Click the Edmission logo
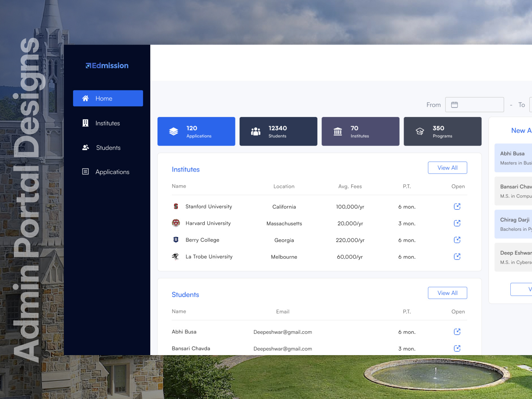The width and height of the screenshot is (532, 399). coord(107,66)
